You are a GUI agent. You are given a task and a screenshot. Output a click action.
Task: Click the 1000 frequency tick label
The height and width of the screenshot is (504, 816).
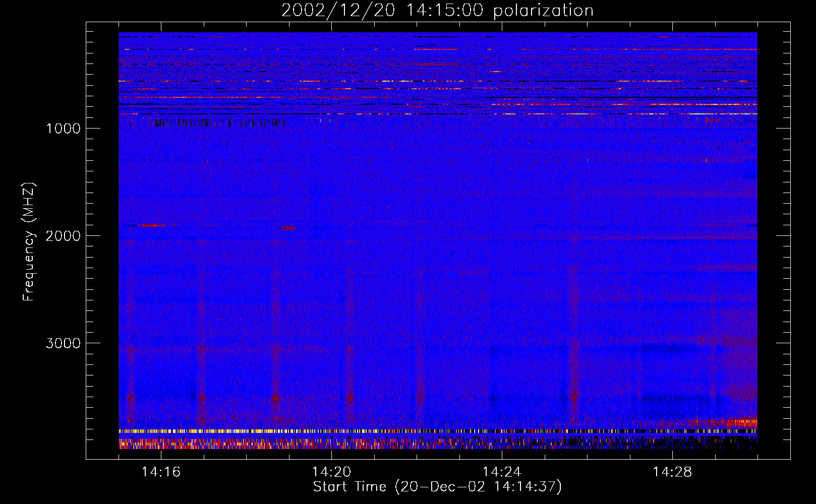[63, 129]
